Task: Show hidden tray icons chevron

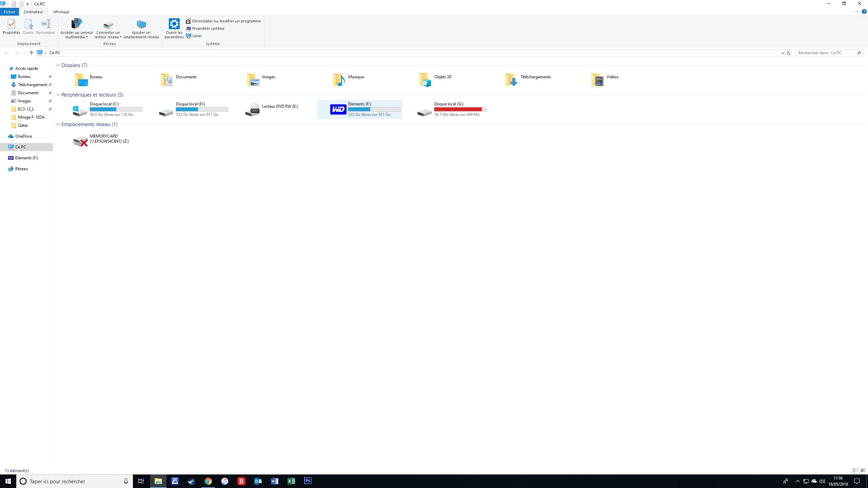Action: (x=797, y=481)
